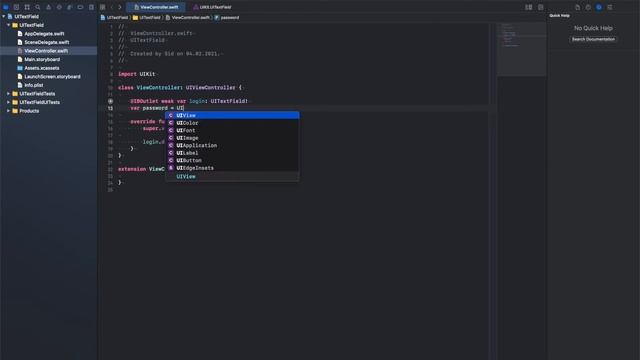640x360 pixels.
Task: Click the line 13 gutter number
Action: tap(110, 108)
